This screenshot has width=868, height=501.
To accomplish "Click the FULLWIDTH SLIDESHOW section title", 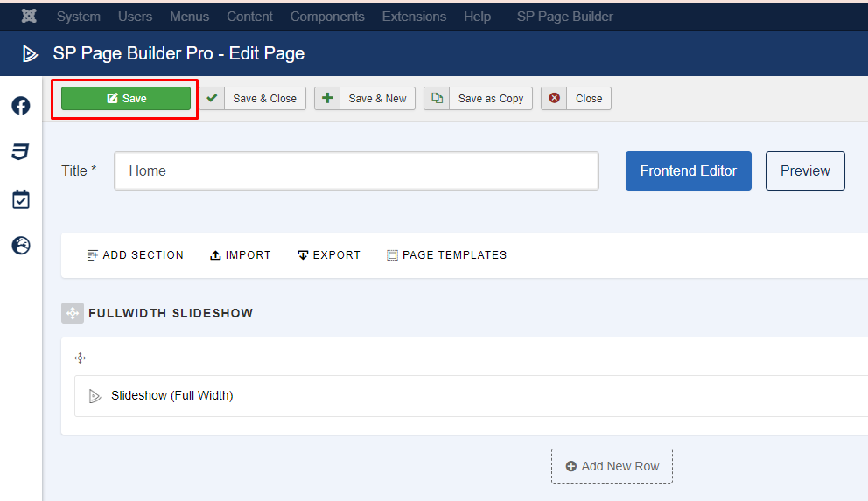I will click(171, 314).
